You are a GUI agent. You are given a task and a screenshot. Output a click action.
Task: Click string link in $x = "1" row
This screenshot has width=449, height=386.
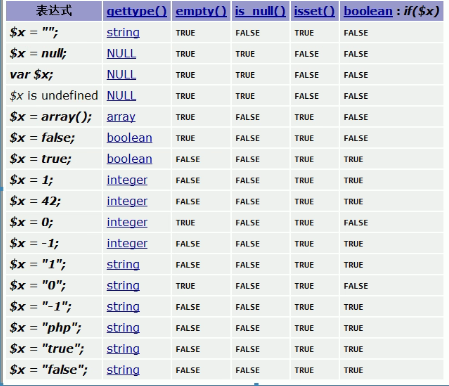[x=123, y=264]
